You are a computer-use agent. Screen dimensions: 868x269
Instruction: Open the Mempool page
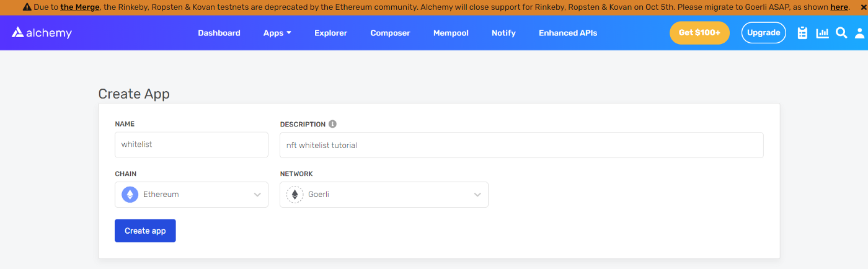[451, 33]
